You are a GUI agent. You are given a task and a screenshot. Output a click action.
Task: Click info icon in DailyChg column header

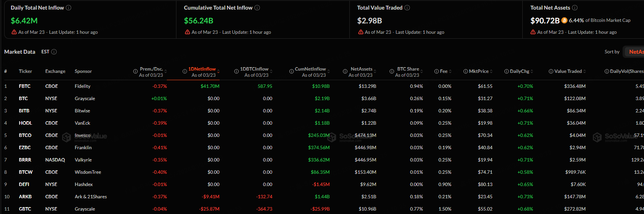pyautogui.click(x=507, y=71)
